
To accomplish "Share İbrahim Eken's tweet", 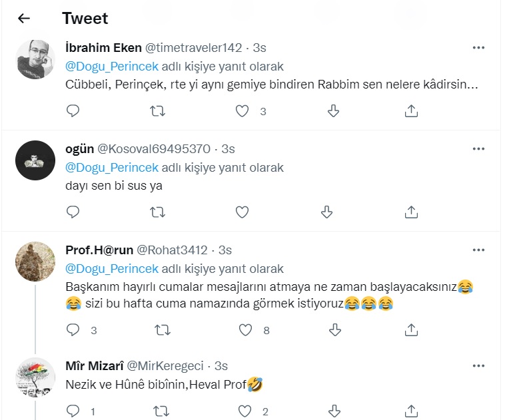I will pos(412,111).
